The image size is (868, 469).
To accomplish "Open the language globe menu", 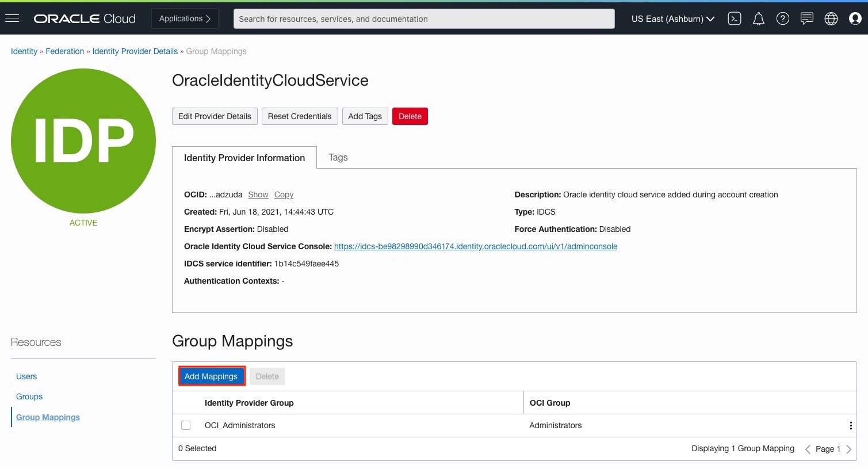I will 831,18.
